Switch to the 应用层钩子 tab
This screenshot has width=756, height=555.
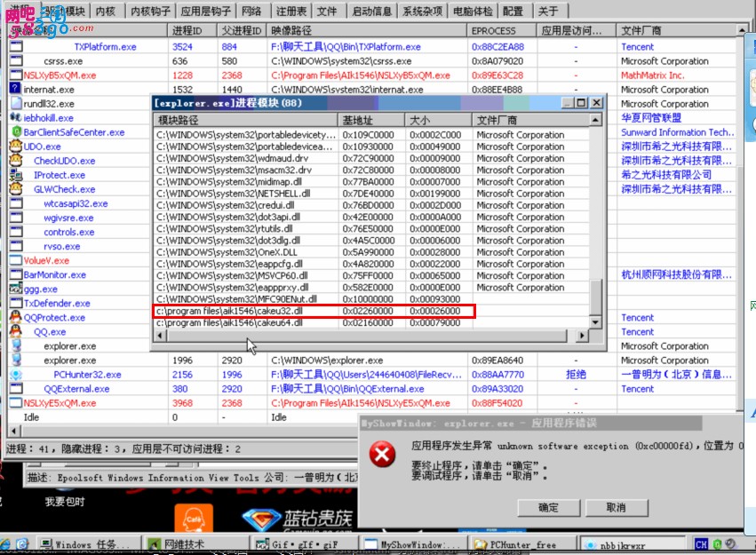tap(205, 11)
